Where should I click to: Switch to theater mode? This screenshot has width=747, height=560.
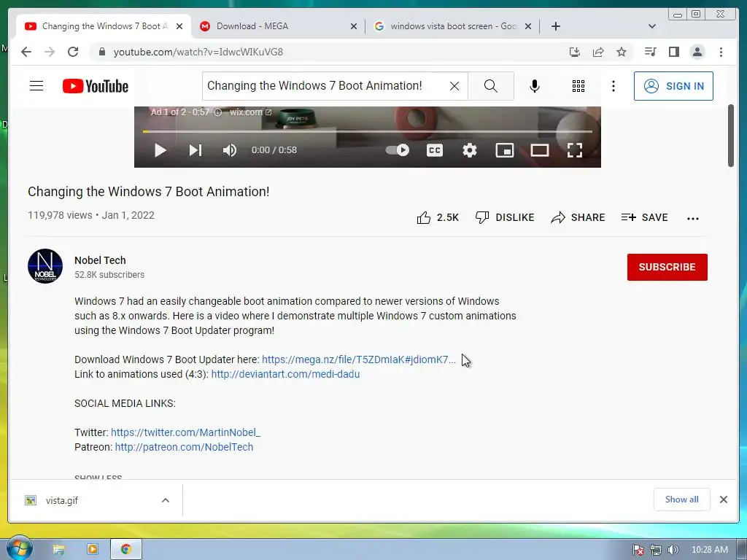coord(540,150)
